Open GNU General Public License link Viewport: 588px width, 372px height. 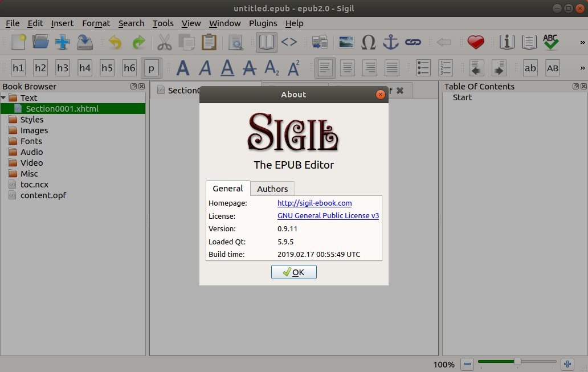coord(328,216)
